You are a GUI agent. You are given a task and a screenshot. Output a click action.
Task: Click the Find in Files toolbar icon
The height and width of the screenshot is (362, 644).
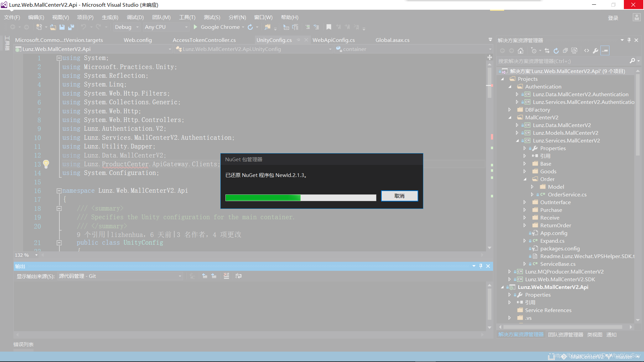pos(267,27)
